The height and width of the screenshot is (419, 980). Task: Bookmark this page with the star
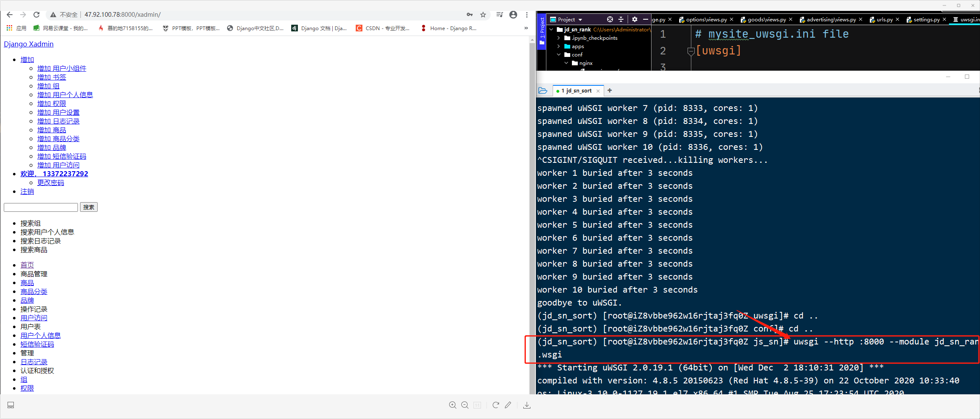pyautogui.click(x=483, y=15)
